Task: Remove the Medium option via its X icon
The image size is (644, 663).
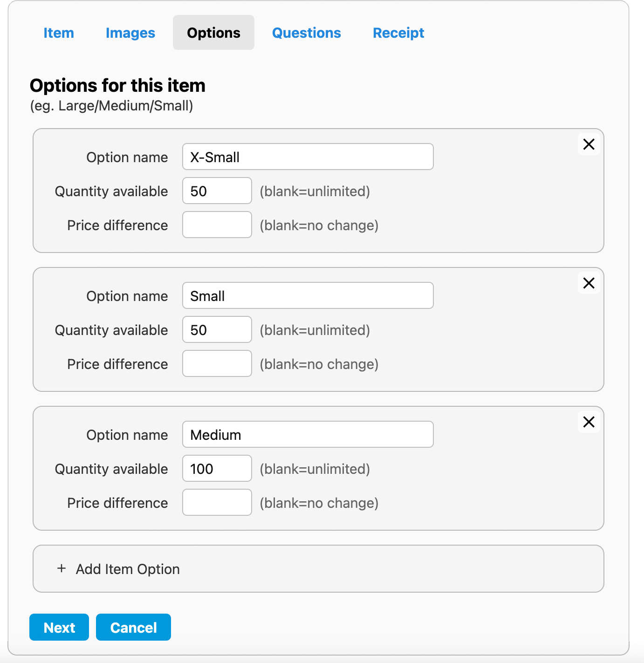Action: 589,422
